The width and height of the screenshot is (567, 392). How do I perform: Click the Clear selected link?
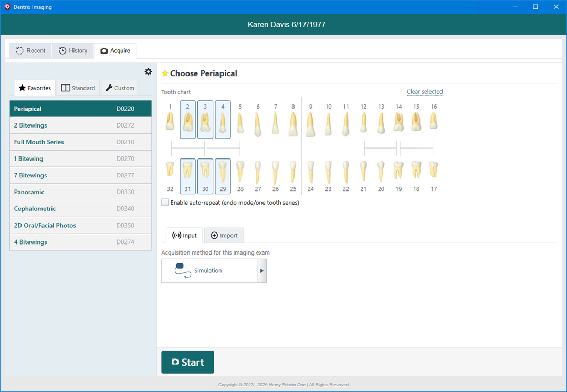point(425,92)
